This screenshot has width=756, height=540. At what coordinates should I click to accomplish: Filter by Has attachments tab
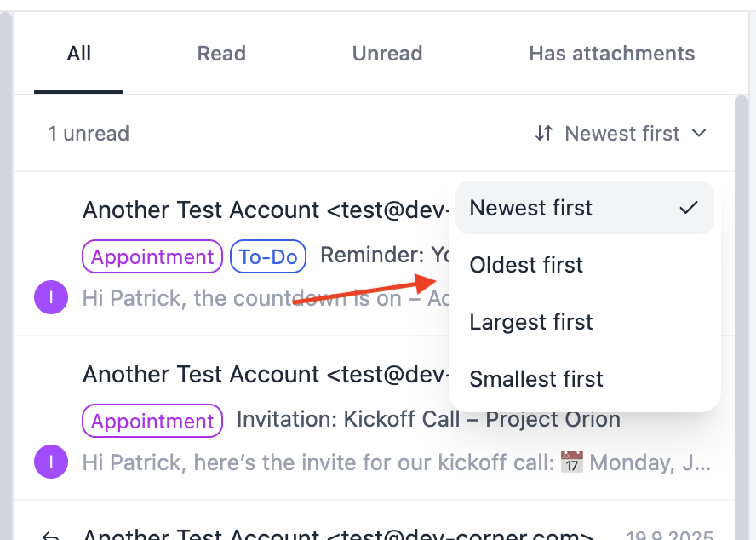[x=612, y=54]
